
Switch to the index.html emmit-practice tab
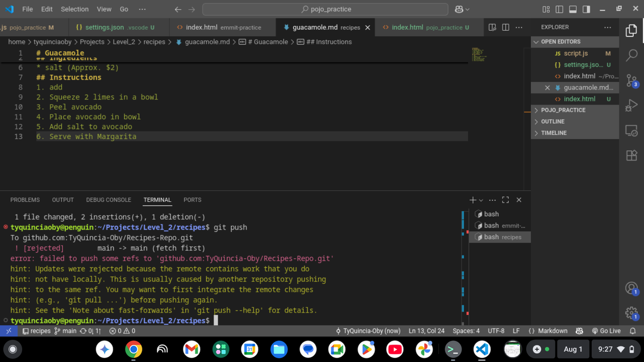pos(223,27)
